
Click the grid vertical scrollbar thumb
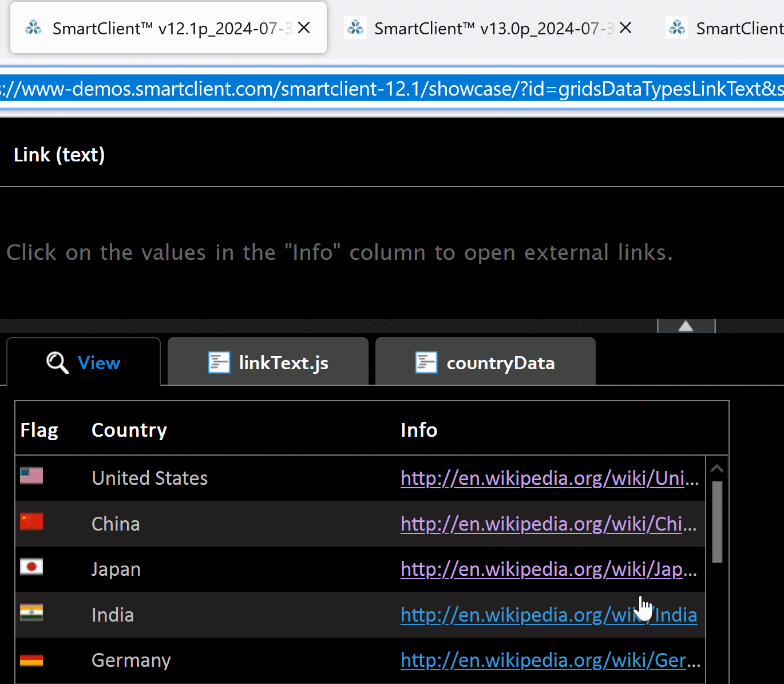[x=717, y=522]
